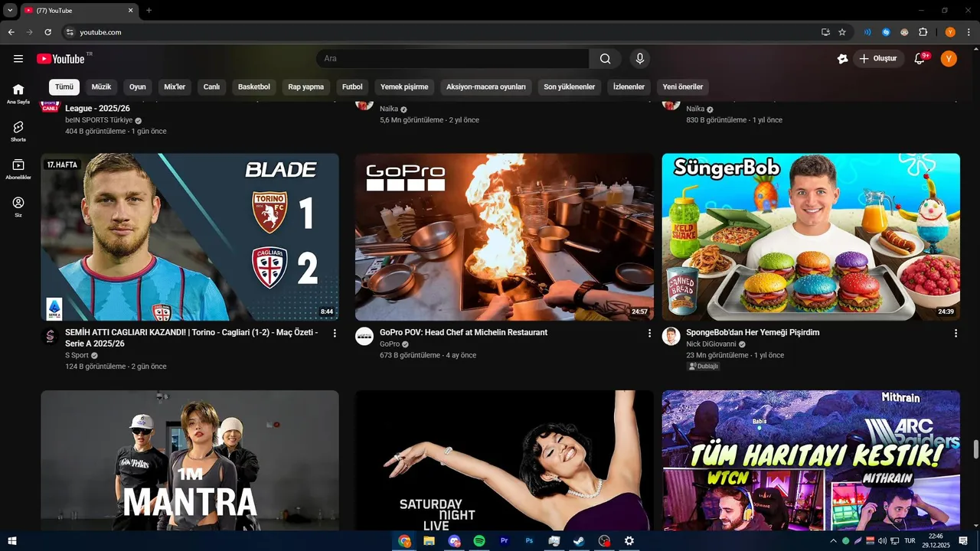Open a new browser tab

(149, 11)
